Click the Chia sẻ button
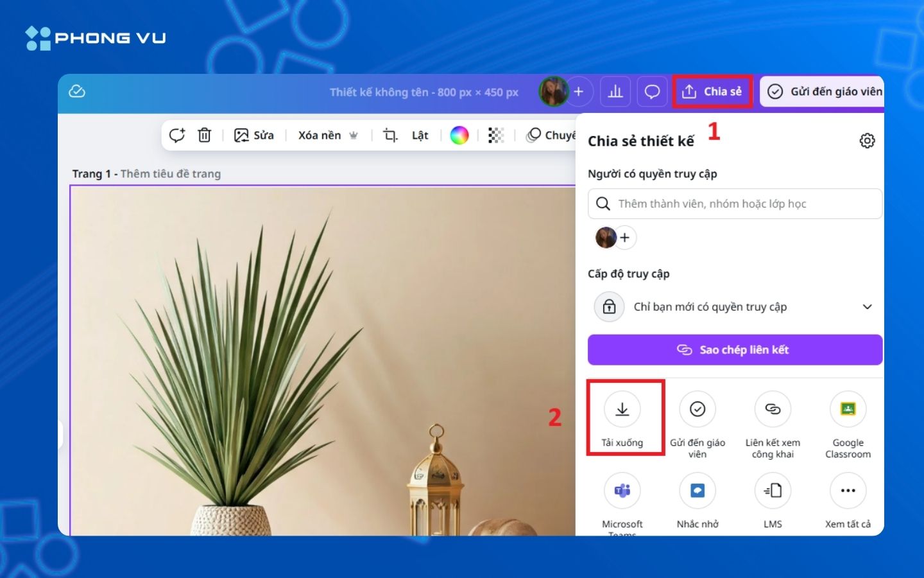The image size is (924, 578). click(x=712, y=91)
